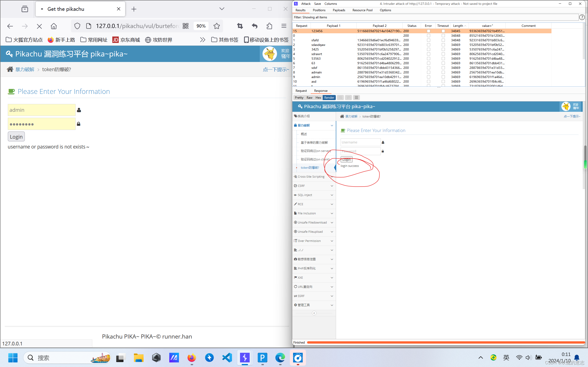This screenshot has width=588, height=367.
Task: Tick Error checkbox for request 15
Action: click(428, 31)
